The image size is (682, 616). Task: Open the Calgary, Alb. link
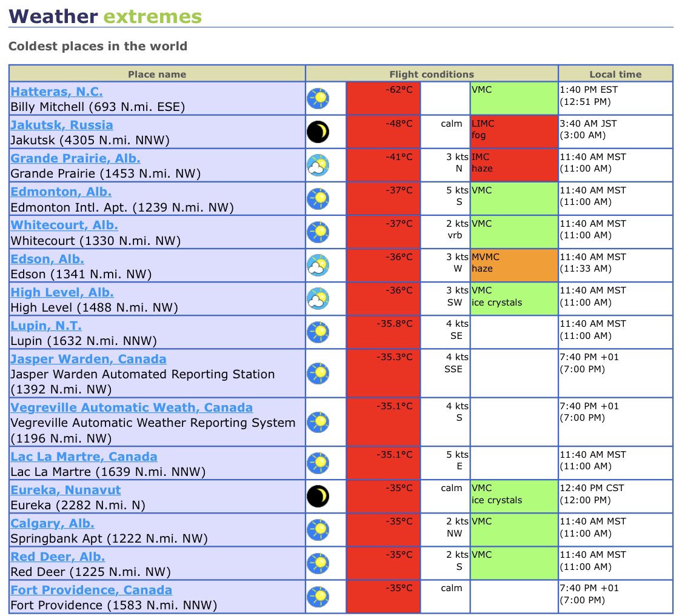pos(52,524)
